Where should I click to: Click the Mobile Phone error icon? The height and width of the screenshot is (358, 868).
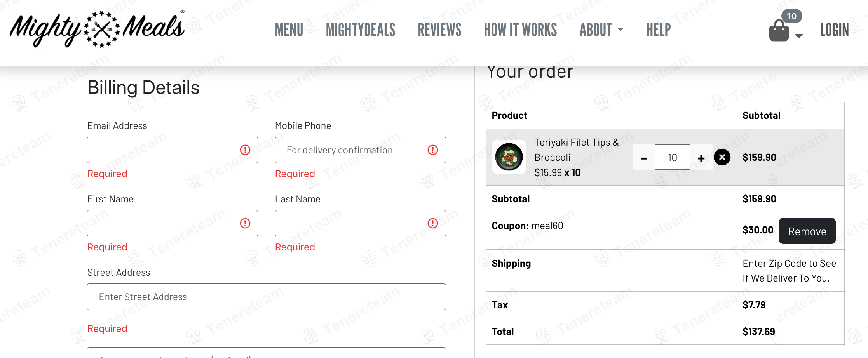point(433,150)
